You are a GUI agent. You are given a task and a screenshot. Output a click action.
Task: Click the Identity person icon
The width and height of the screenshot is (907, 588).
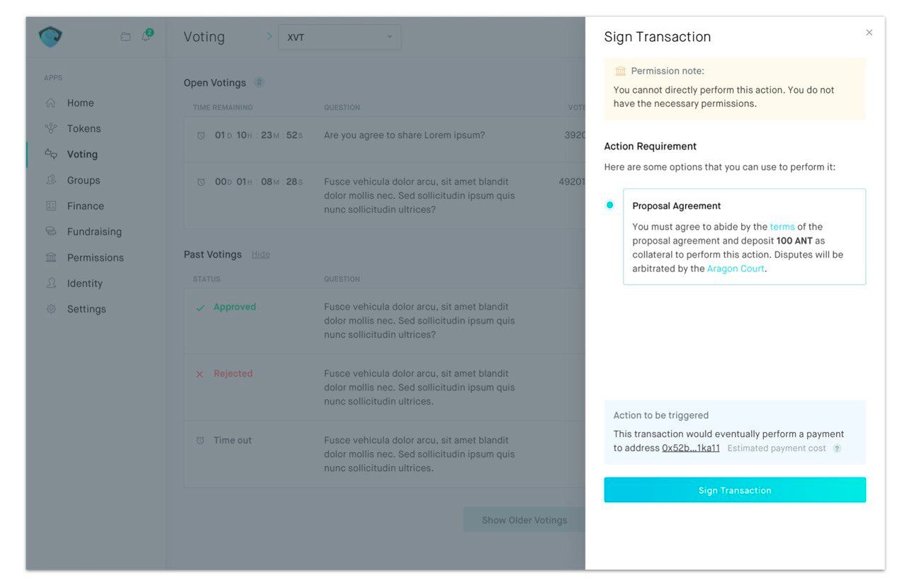pos(50,283)
